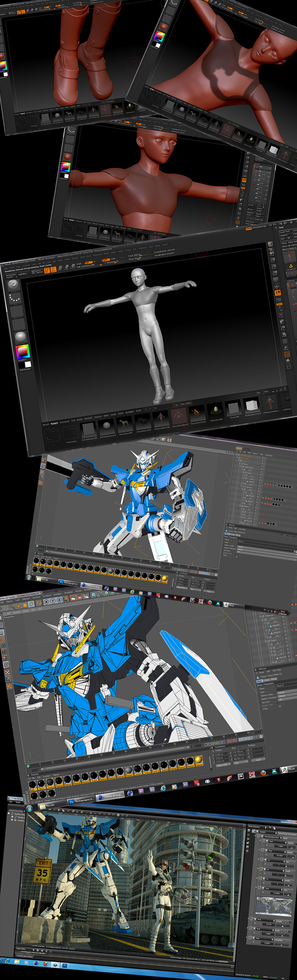Select the Spotlight tab in gray-figure ZBrush LightBox
The height and width of the screenshot is (980, 297).
point(130,412)
